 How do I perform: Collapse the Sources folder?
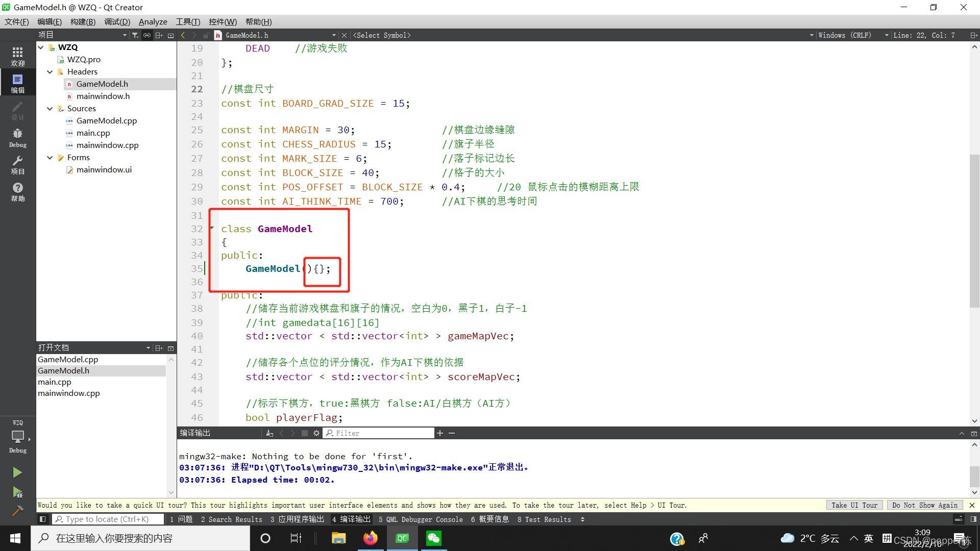50,109
